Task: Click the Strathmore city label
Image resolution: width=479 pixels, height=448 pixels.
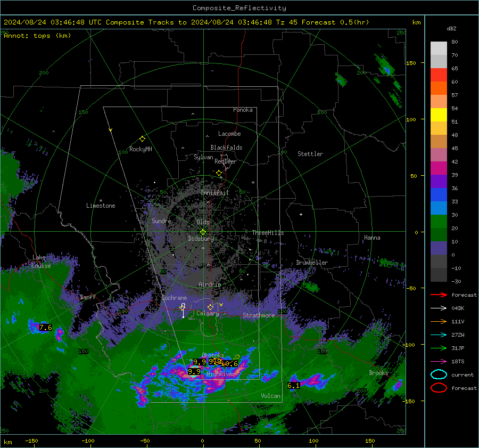Action: click(x=259, y=315)
